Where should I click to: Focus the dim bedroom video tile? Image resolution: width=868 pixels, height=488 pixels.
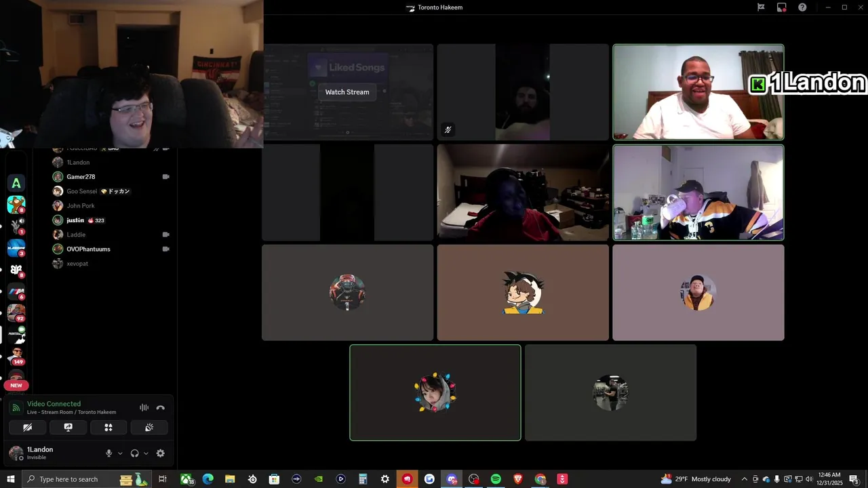coord(523,192)
